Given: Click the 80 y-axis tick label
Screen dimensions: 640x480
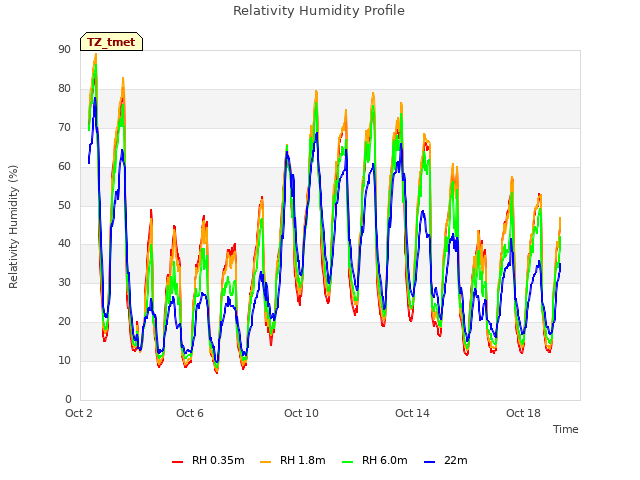Looking at the screenshot, I should (64, 88).
